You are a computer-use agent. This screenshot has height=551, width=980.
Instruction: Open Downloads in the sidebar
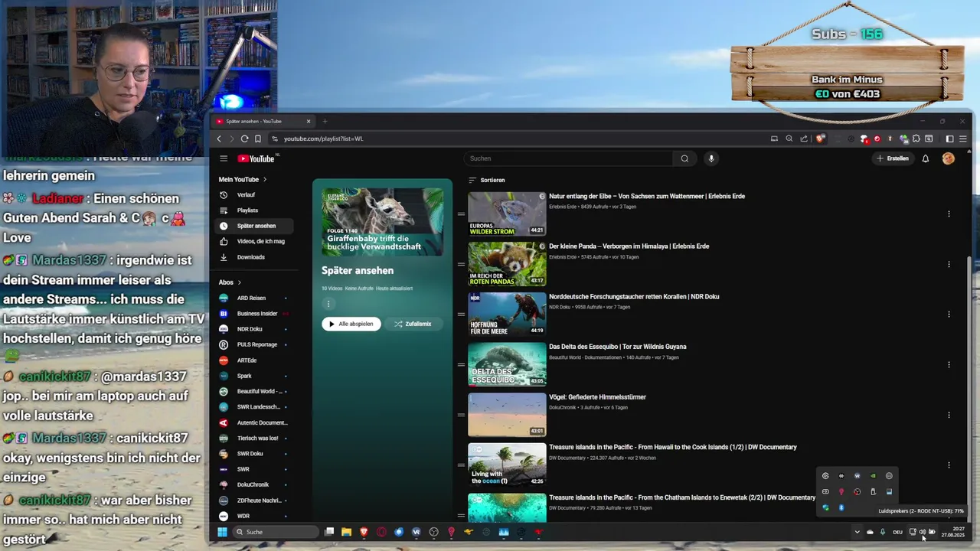pos(253,257)
